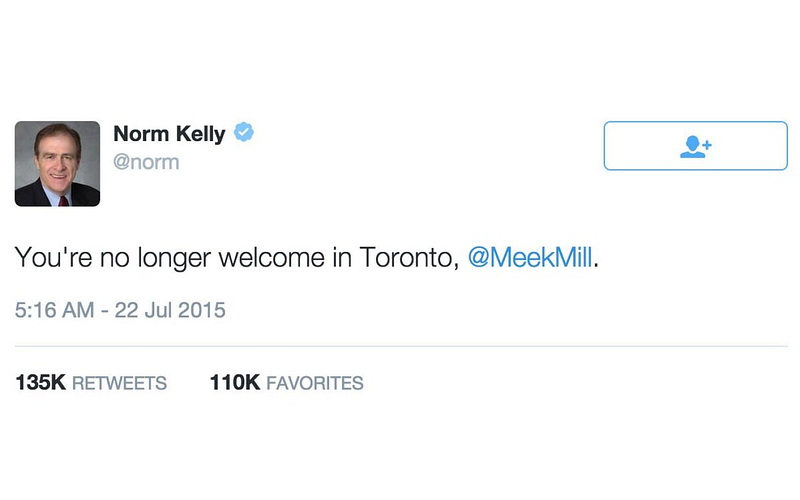Open the 5:16 AM - 22 Jul 2015 timestamp

(x=120, y=310)
